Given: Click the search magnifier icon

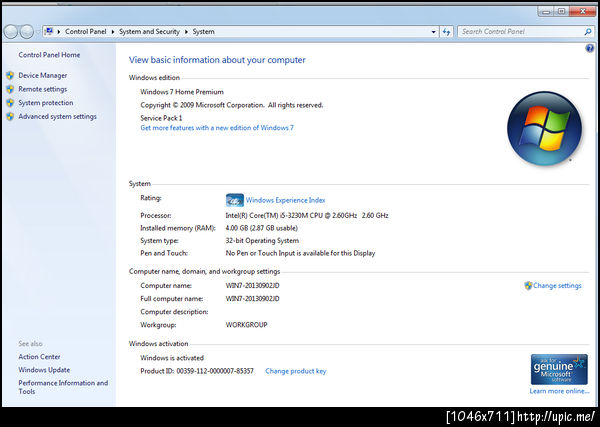Looking at the screenshot, I should tap(588, 32).
